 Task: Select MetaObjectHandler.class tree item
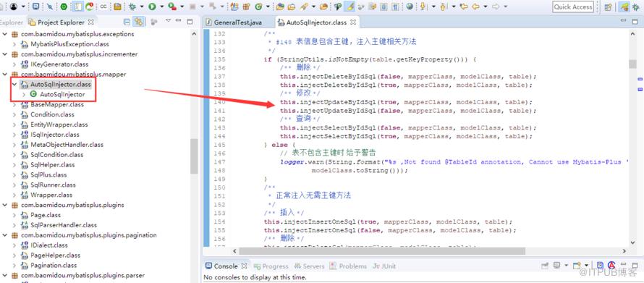(67, 145)
